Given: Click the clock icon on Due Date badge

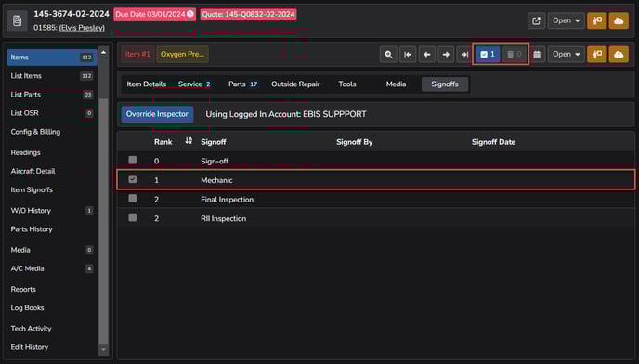Looking at the screenshot, I should 190,14.
